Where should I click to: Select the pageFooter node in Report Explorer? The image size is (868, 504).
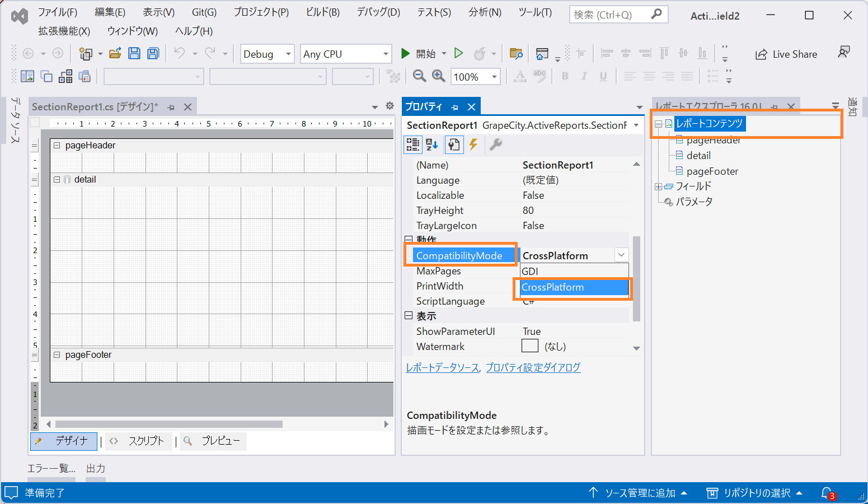pos(712,171)
